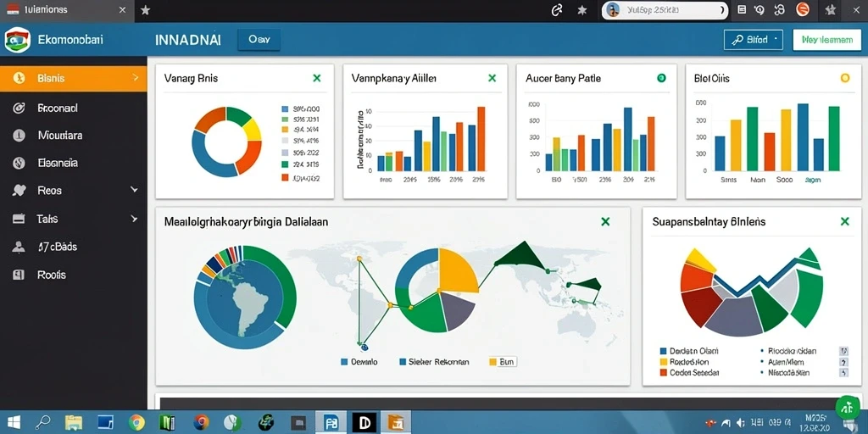Click the Osay header button
868x434 pixels.
[259, 40]
